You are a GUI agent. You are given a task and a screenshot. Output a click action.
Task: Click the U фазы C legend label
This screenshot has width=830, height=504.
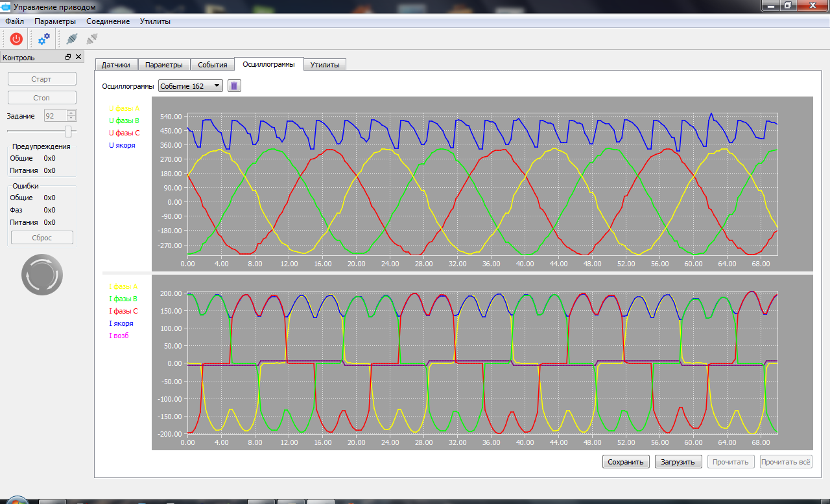124,133
